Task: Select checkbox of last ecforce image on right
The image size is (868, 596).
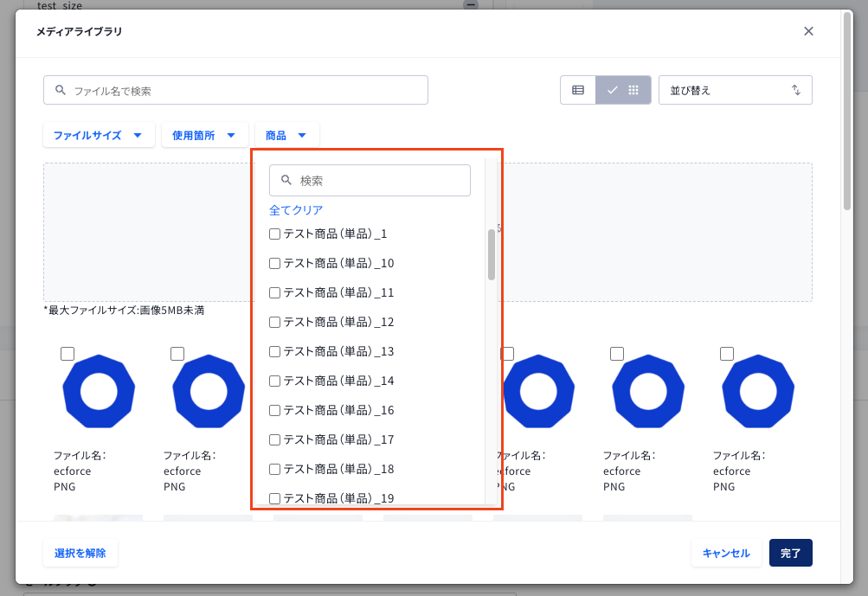Action: tap(727, 354)
